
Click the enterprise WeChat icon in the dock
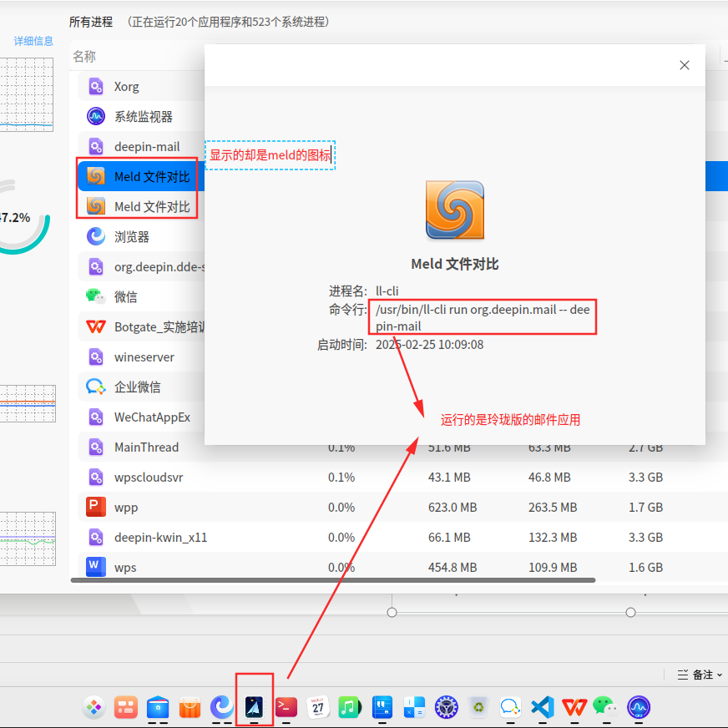[510, 707]
